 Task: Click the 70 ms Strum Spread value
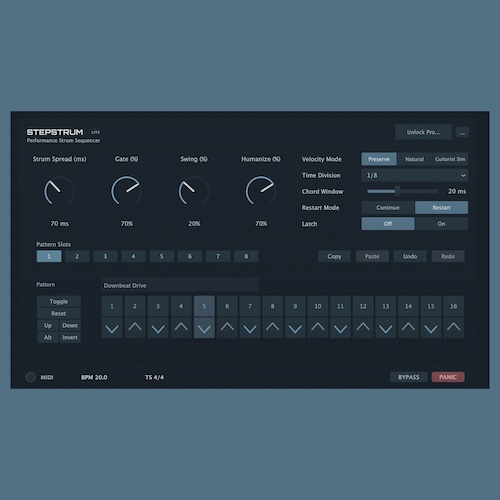tap(60, 223)
